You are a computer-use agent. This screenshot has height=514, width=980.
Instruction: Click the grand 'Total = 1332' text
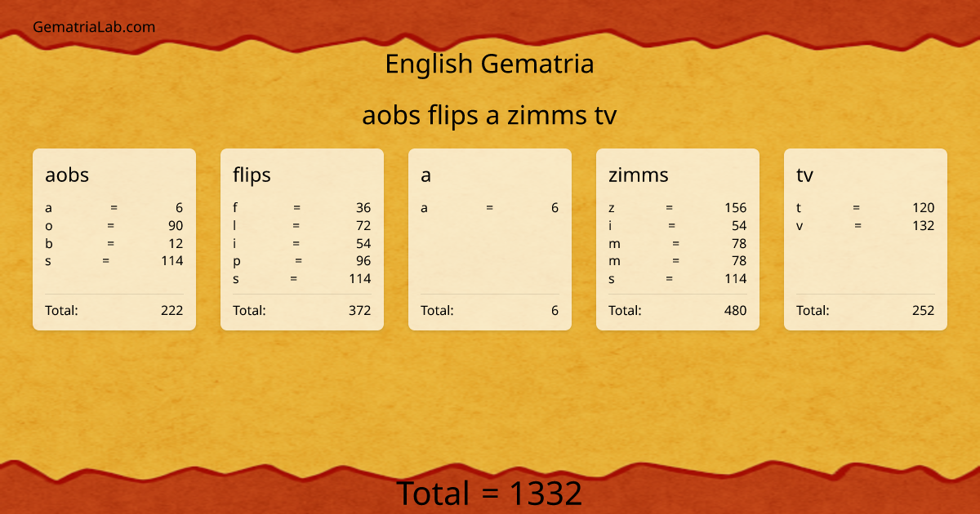489,494
